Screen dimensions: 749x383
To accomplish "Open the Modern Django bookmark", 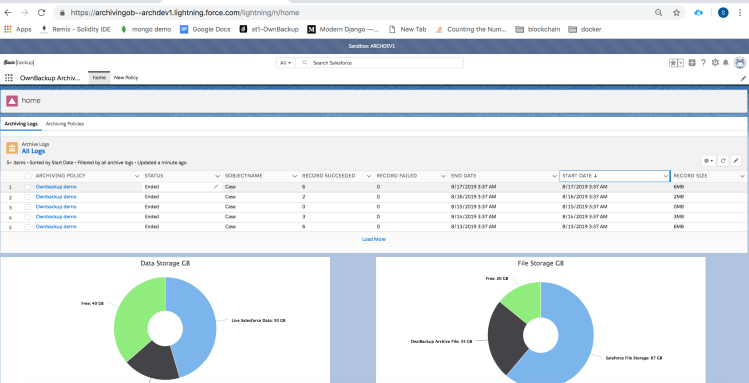I will pyautogui.click(x=343, y=29).
